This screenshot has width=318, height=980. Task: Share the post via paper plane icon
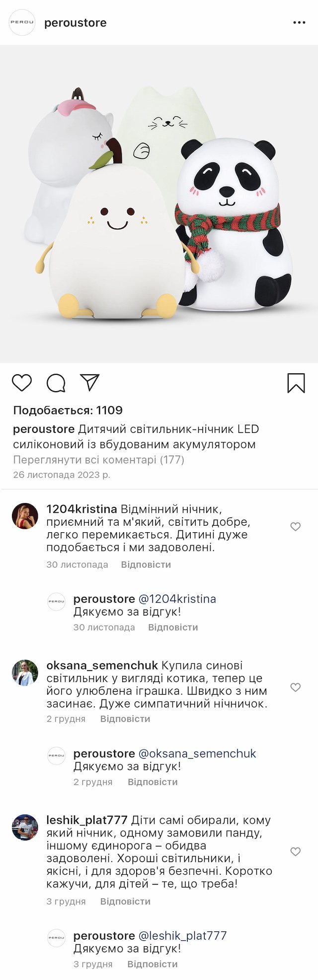pyautogui.click(x=90, y=382)
